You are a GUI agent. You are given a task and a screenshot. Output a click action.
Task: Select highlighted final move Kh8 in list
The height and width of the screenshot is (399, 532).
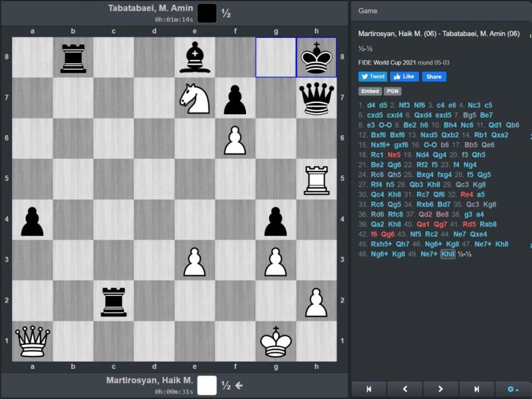(x=448, y=254)
